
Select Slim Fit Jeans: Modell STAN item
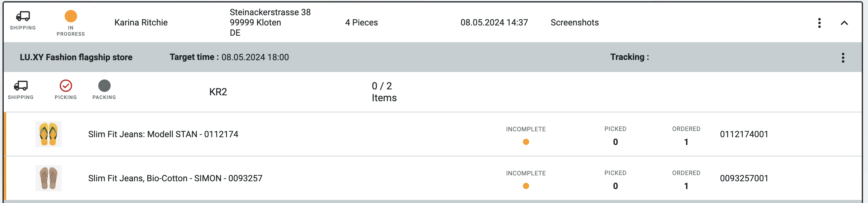pyautogui.click(x=163, y=134)
